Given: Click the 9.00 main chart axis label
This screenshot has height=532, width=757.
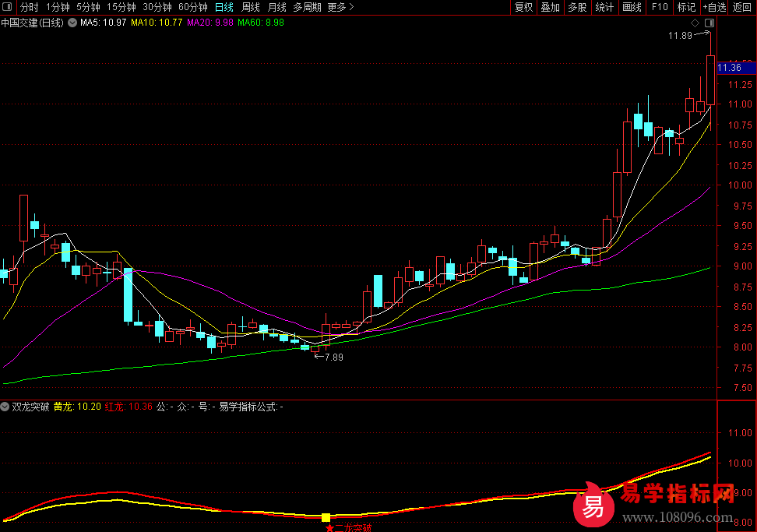Looking at the screenshot, I should click(x=742, y=266).
